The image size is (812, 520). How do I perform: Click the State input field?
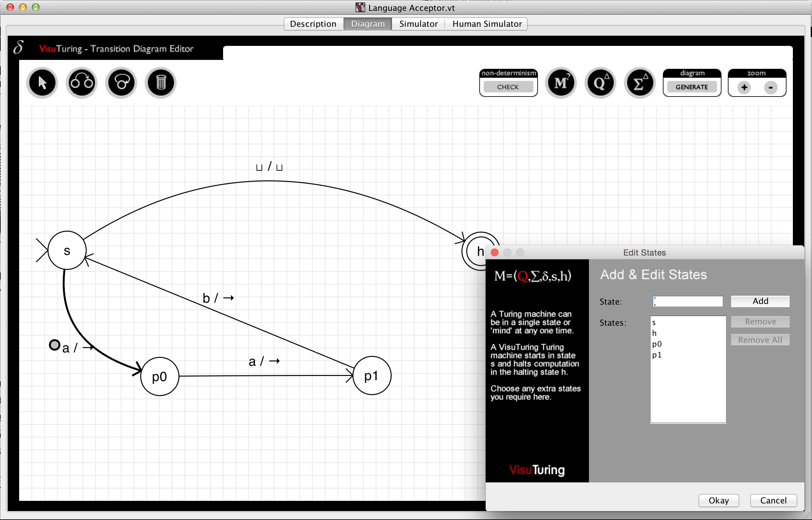click(x=688, y=301)
